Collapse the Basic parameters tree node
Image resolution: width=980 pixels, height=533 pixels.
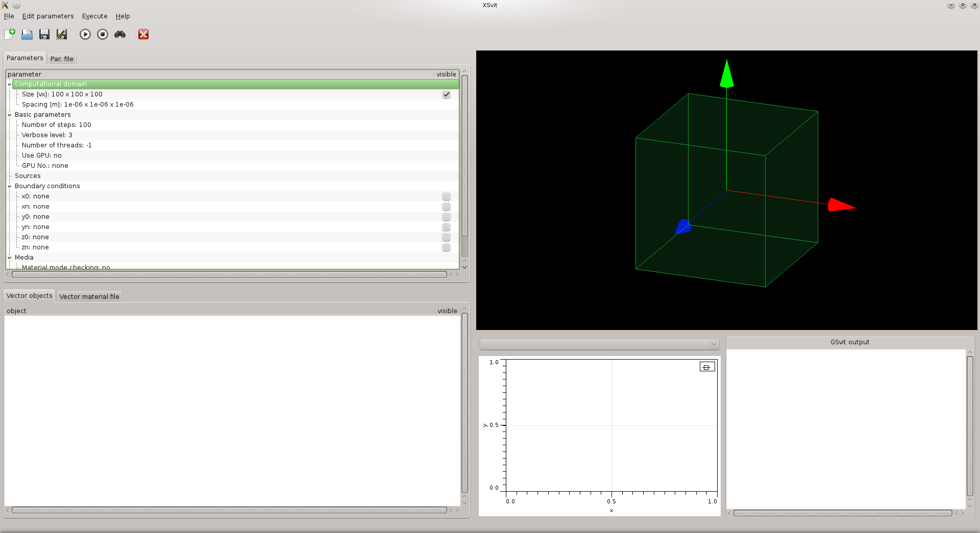click(x=9, y=115)
